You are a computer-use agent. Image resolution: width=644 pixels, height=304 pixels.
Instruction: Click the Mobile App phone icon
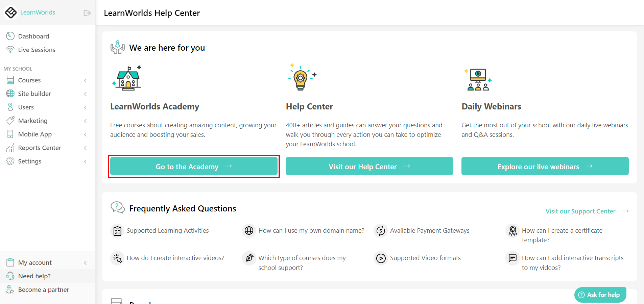pyautogui.click(x=10, y=134)
